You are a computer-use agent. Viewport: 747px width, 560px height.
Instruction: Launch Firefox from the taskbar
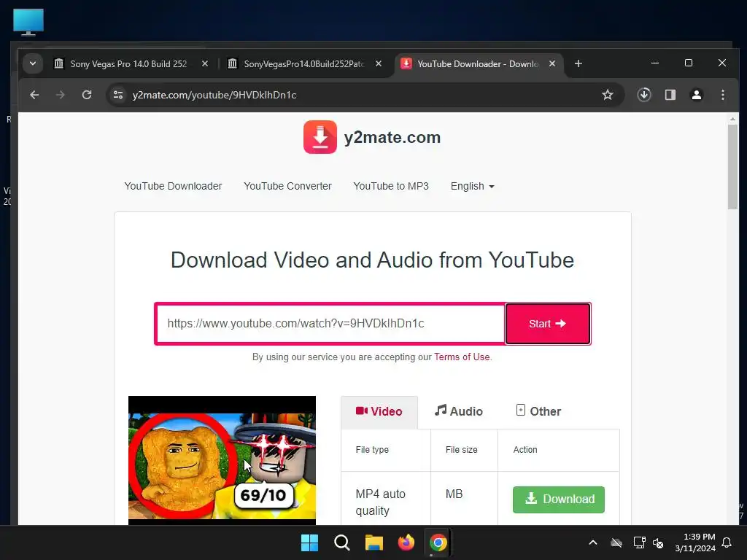pos(406,542)
